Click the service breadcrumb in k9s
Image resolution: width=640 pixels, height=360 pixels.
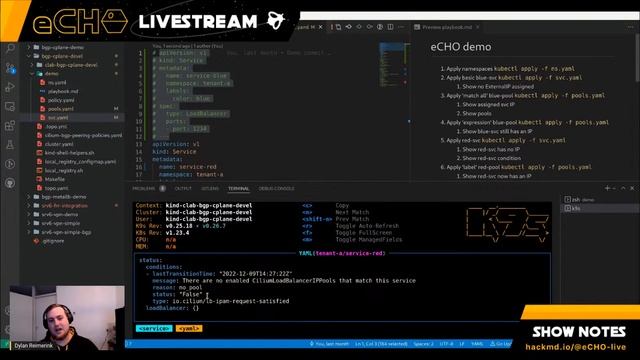click(x=154, y=328)
